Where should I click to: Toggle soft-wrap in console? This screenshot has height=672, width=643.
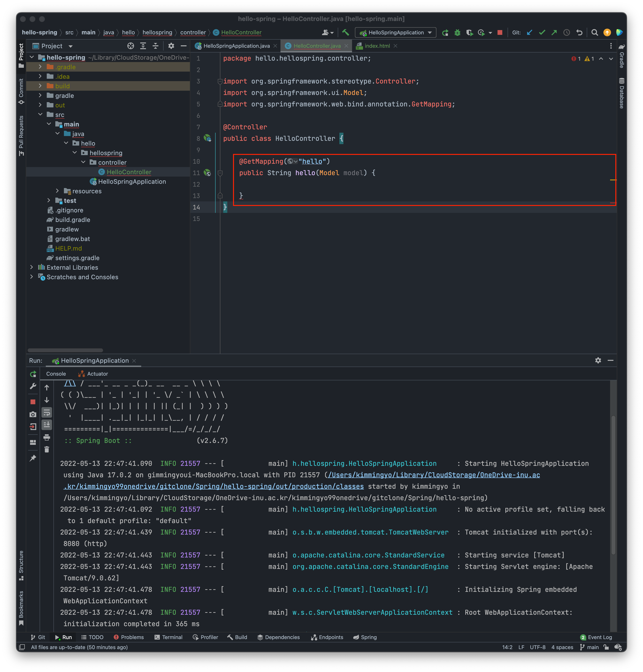(47, 412)
